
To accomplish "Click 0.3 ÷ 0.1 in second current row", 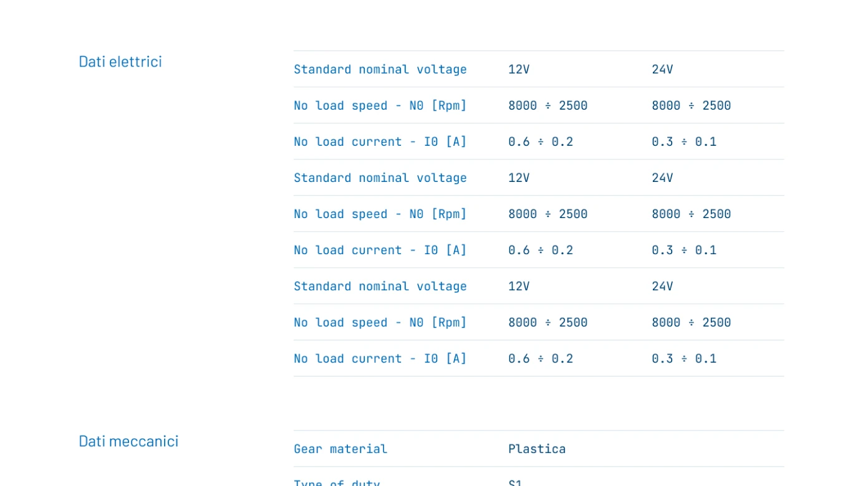I will pos(684,250).
